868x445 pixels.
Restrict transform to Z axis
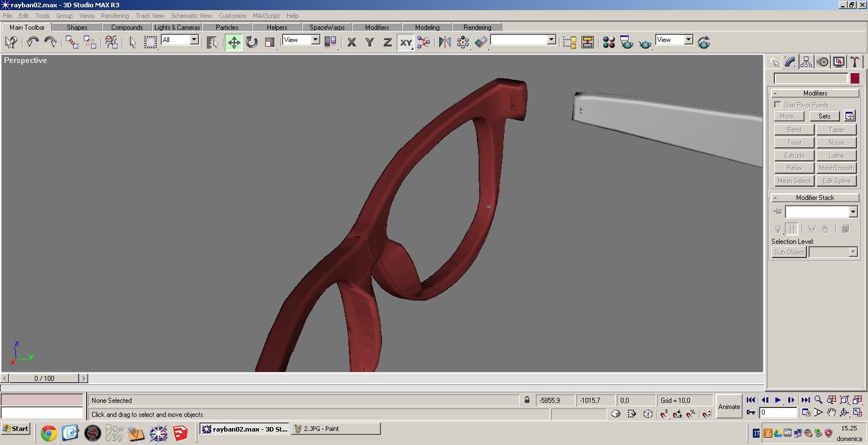click(388, 42)
